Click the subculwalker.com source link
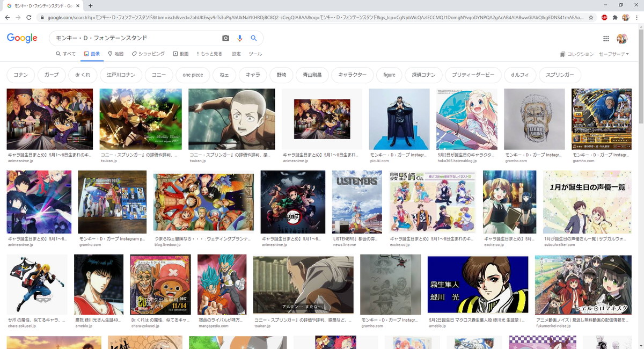Screen dimensions: 644x349 (x=559, y=244)
